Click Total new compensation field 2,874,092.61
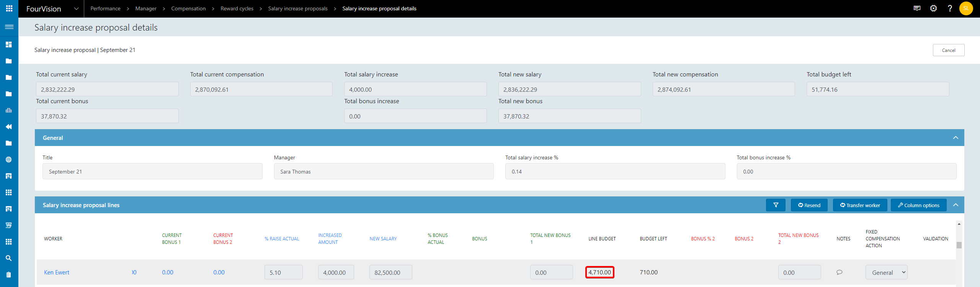This screenshot has height=287, width=980. 724,89
